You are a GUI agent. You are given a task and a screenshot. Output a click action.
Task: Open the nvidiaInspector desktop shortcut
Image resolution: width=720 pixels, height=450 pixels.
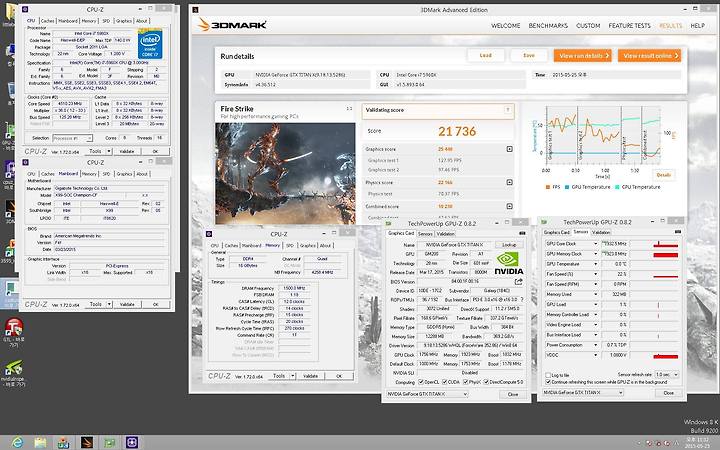coord(13,368)
